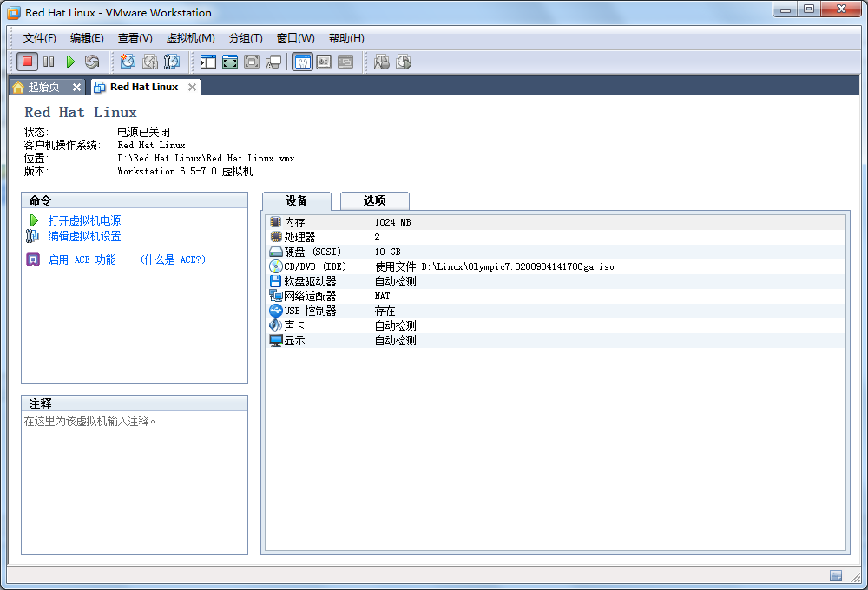
Task: Open the 编辑(E) menu
Action: [x=87, y=37]
